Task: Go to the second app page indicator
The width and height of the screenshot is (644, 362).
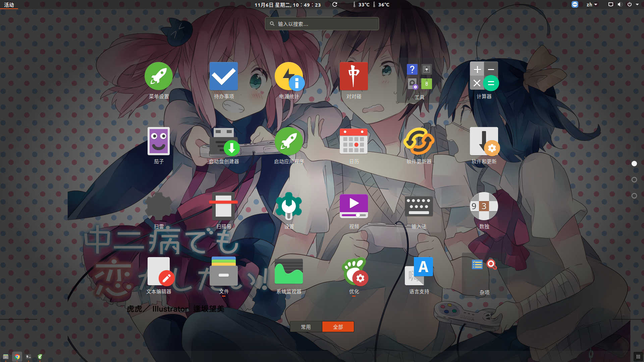Action: click(634, 180)
